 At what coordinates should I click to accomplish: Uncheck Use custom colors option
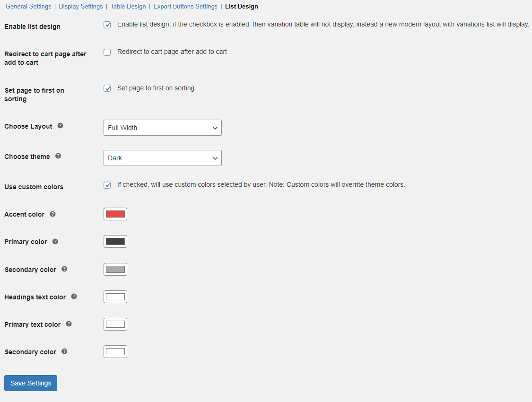click(107, 185)
